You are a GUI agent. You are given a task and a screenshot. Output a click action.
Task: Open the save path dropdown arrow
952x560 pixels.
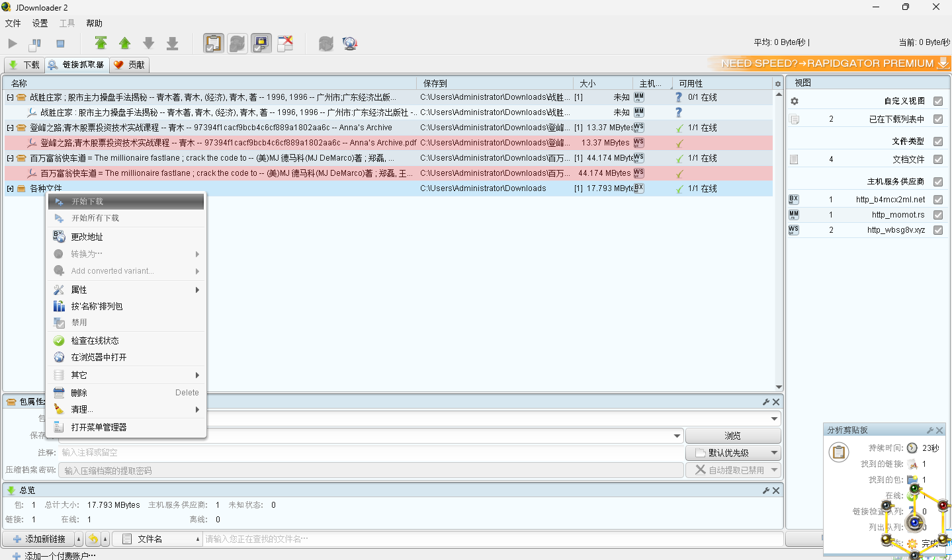coord(676,435)
